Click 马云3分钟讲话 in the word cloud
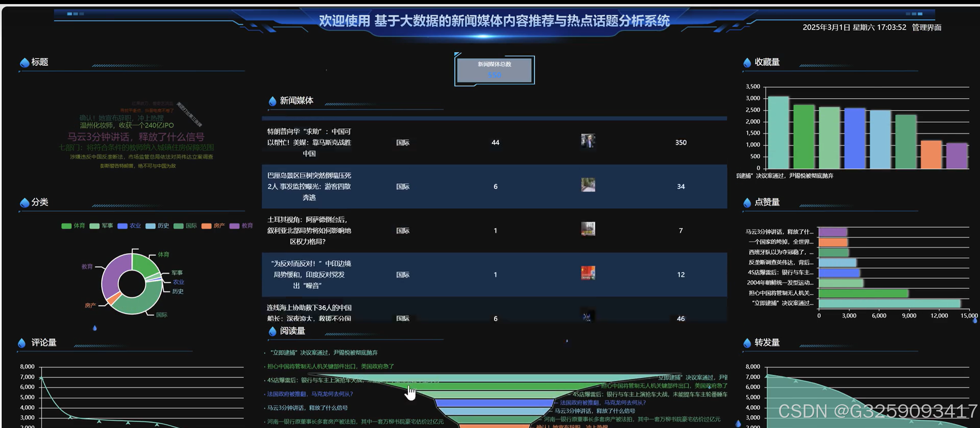 pos(136,137)
